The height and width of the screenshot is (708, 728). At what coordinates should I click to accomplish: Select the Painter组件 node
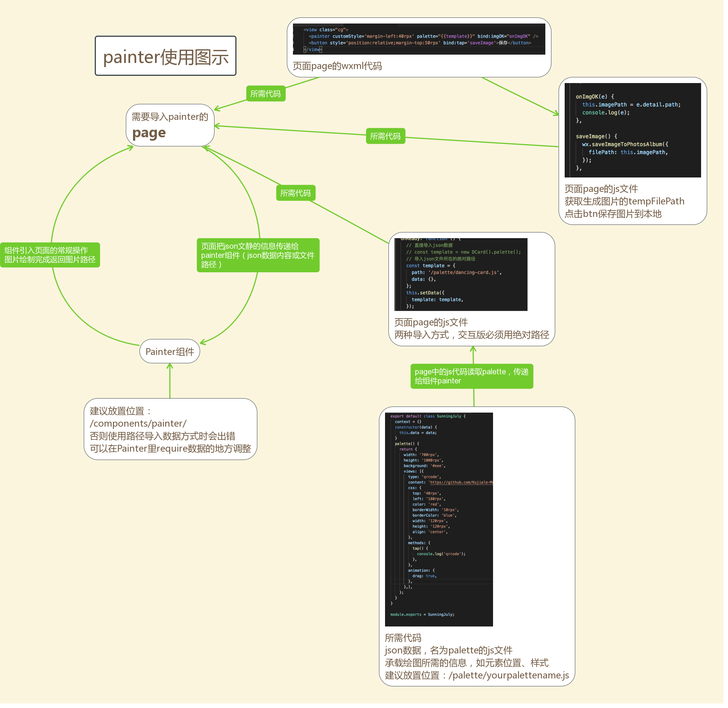coord(170,352)
